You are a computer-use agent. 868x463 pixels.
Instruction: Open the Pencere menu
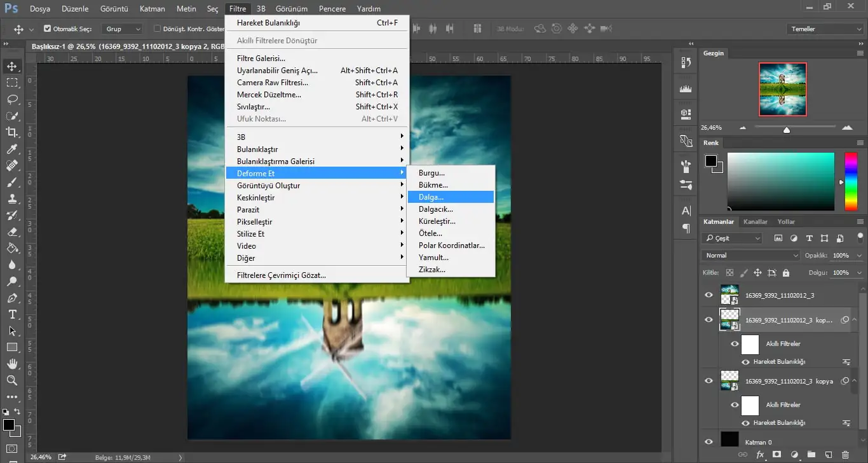pyautogui.click(x=332, y=9)
